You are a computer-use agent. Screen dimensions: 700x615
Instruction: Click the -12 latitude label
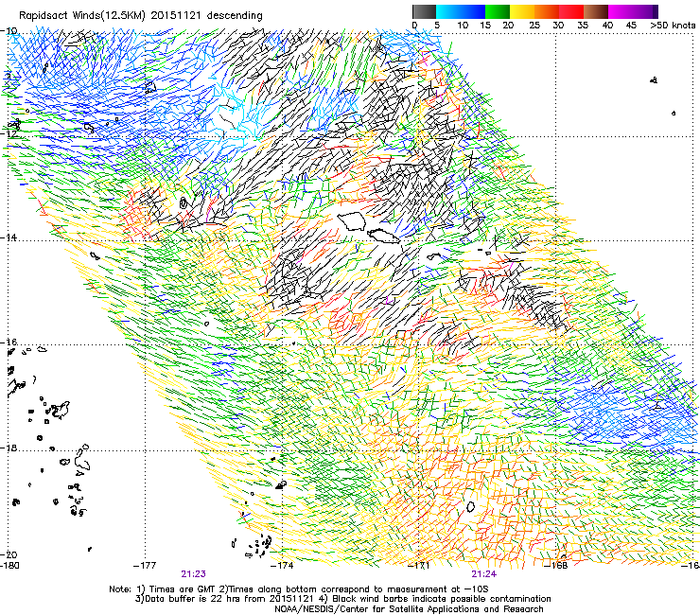coord(9,133)
